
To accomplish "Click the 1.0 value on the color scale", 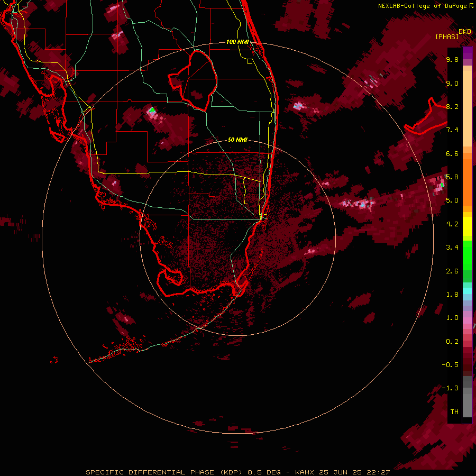I will pyautogui.click(x=452, y=318).
